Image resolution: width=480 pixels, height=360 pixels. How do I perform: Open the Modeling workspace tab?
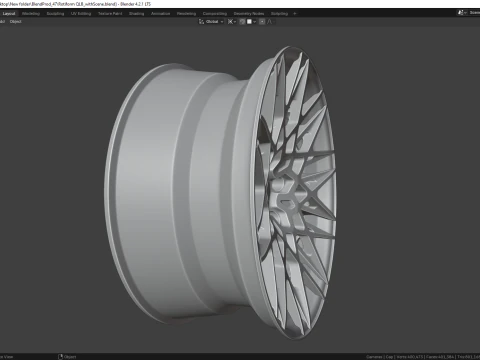pyautogui.click(x=31, y=14)
